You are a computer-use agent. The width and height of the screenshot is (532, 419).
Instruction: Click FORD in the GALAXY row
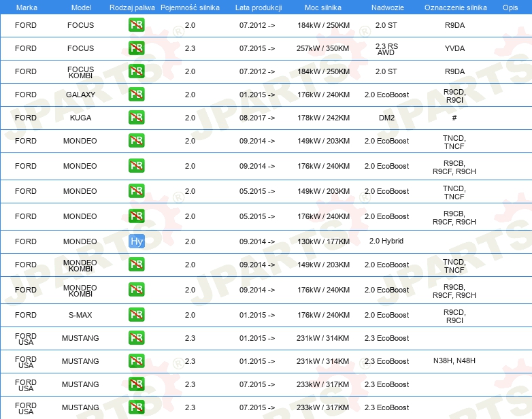point(26,95)
